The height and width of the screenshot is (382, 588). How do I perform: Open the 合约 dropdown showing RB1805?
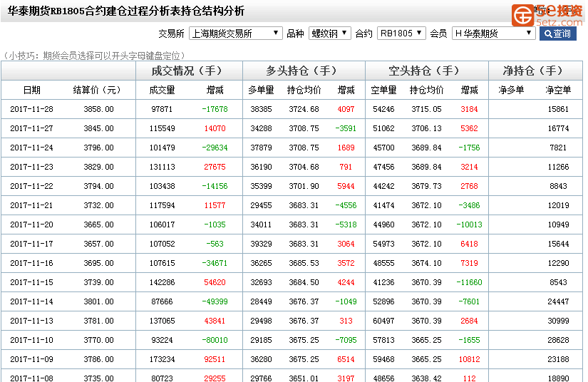401,33
